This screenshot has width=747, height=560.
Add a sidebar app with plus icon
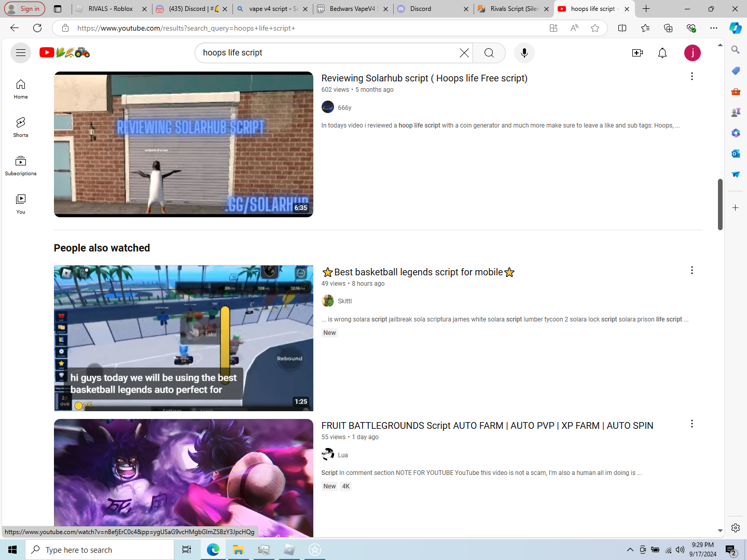(736, 207)
